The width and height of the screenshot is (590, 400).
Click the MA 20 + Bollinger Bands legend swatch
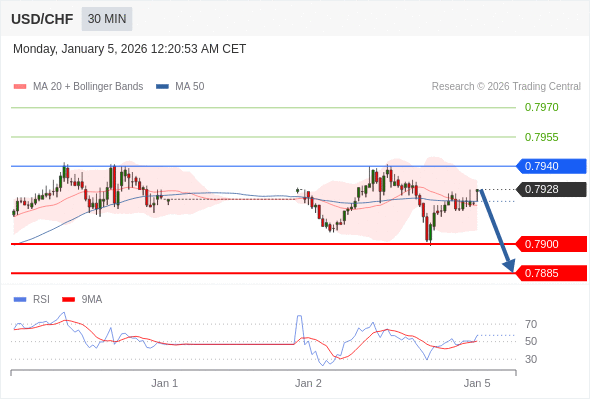pos(20,87)
